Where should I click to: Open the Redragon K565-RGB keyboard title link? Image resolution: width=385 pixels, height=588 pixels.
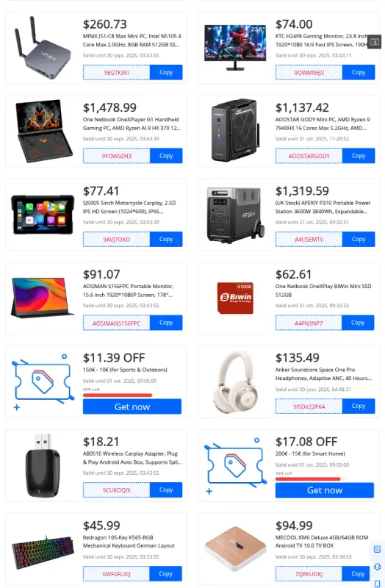[x=129, y=542]
